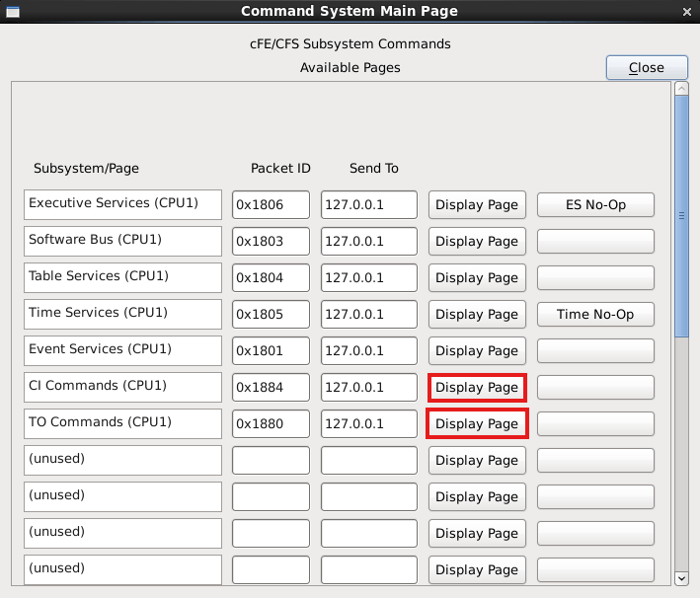Close the window using title bar X
The width and height of the screenshot is (700, 598).
click(686, 12)
